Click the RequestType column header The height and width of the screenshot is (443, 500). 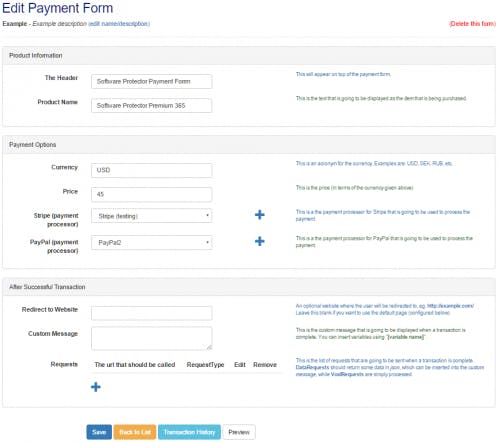click(x=205, y=365)
